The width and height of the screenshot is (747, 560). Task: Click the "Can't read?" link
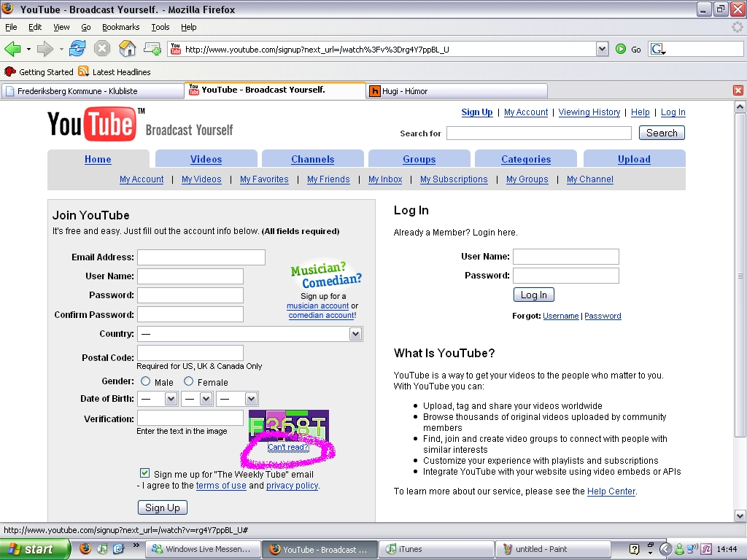(288, 447)
